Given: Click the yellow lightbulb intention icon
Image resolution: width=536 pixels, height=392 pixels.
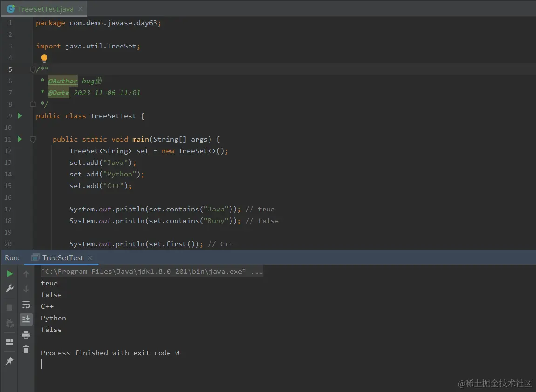Looking at the screenshot, I should [44, 58].
